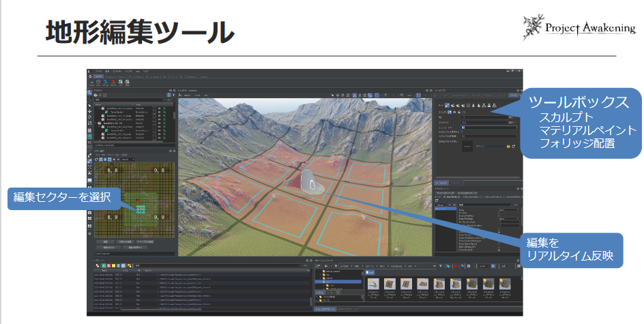The image size is (644, 324).
Task: Click the brush texture preview thumbnail in toolbox
Action: coord(467,146)
